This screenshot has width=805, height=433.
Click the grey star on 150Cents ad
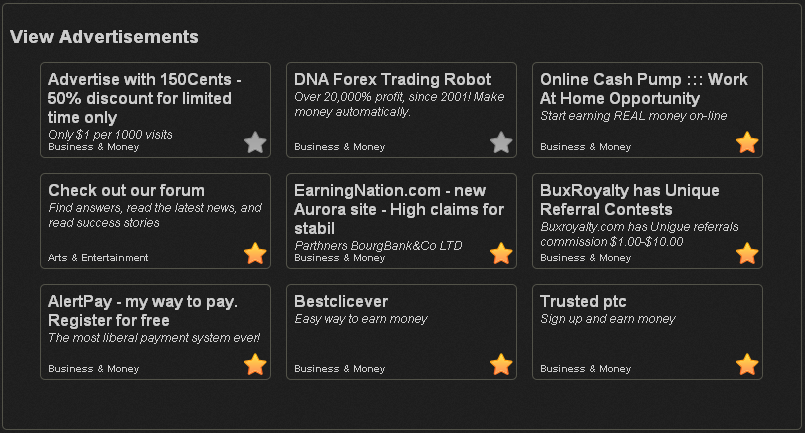(x=255, y=142)
